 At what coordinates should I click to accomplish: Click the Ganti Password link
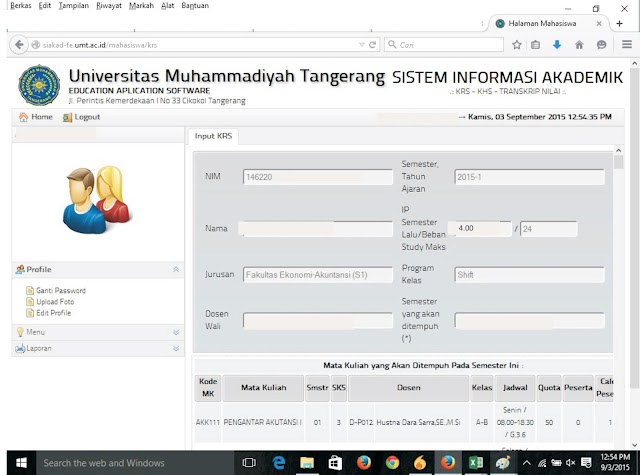(x=61, y=291)
